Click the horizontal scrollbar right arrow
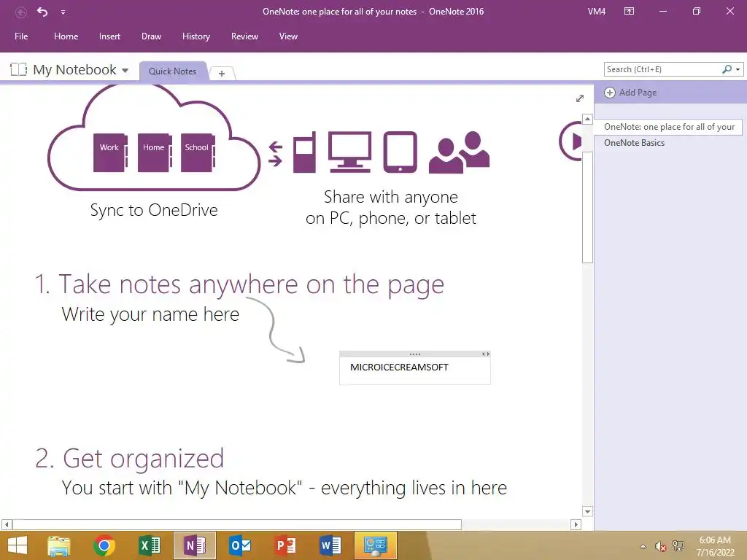The width and height of the screenshot is (747, 560). (x=576, y=524)
